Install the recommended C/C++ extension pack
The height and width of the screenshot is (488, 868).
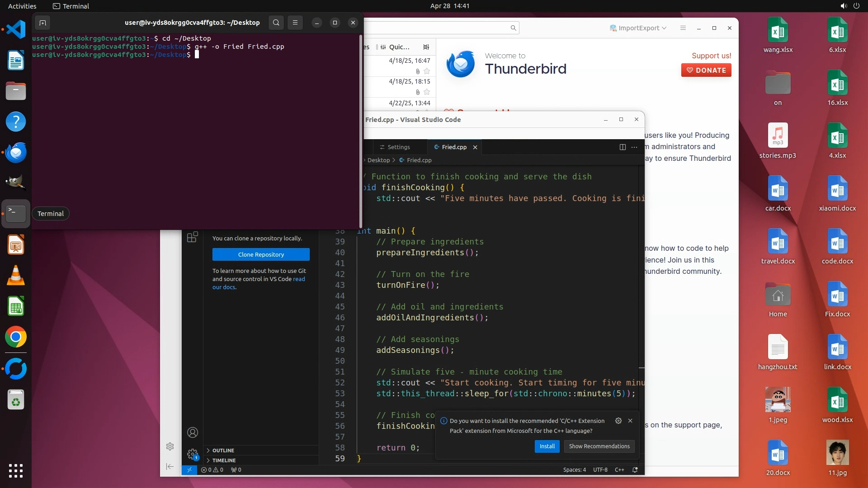click(547, 446)
